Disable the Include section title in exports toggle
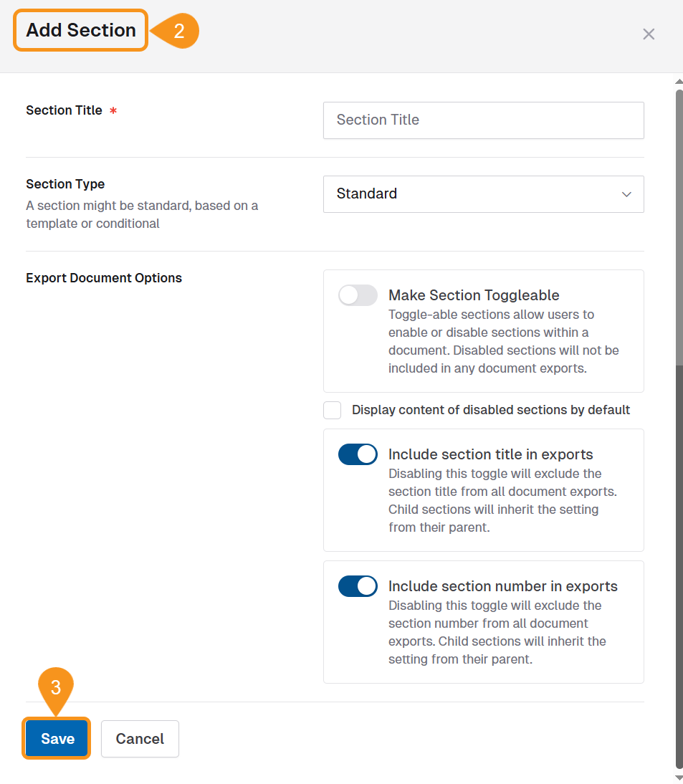Viewport: 683px width, 784px height. (357, 454)
